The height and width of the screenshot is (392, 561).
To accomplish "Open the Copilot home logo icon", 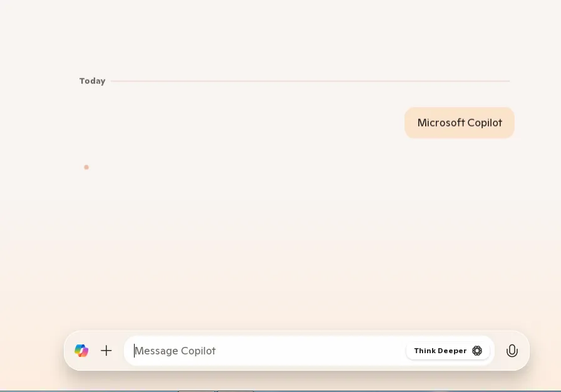I will (81, 351).
